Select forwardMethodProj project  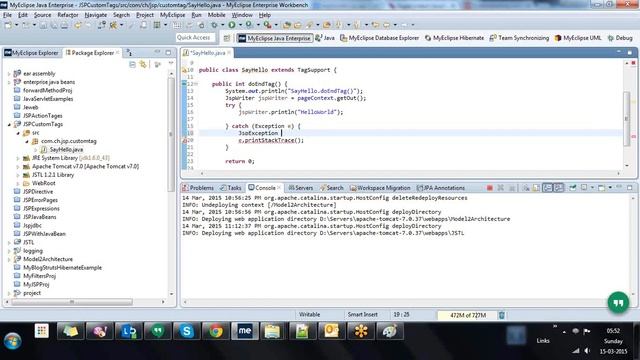tap(47, 90)
